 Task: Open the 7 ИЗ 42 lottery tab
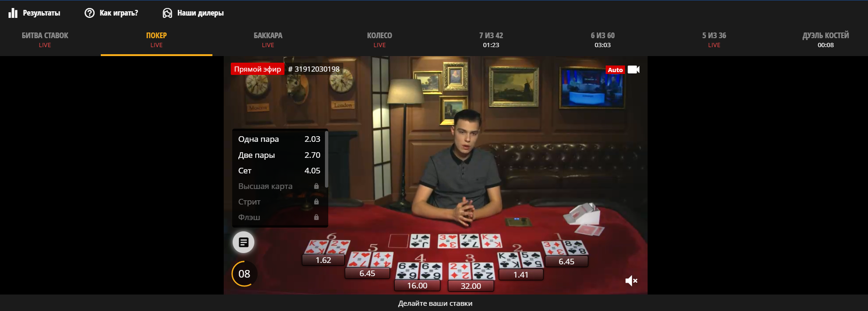pos(491,40)
